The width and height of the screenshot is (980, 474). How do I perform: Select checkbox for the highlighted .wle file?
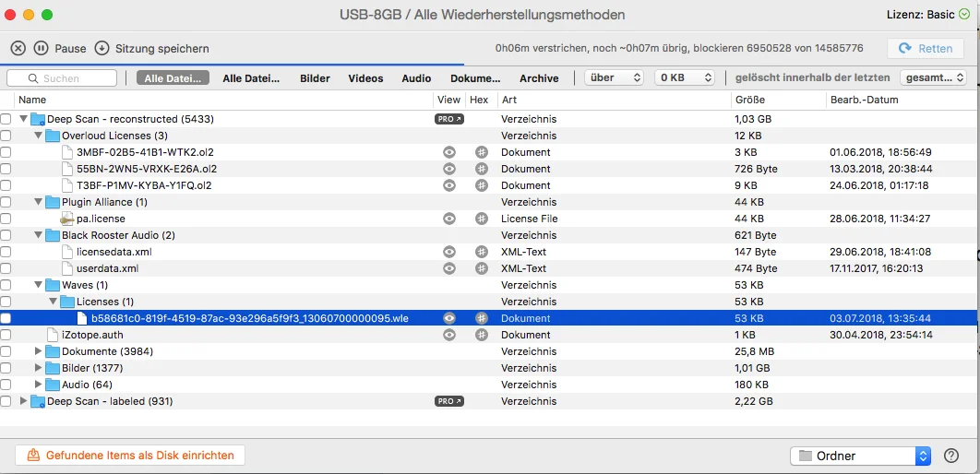[x=6, y=318]
